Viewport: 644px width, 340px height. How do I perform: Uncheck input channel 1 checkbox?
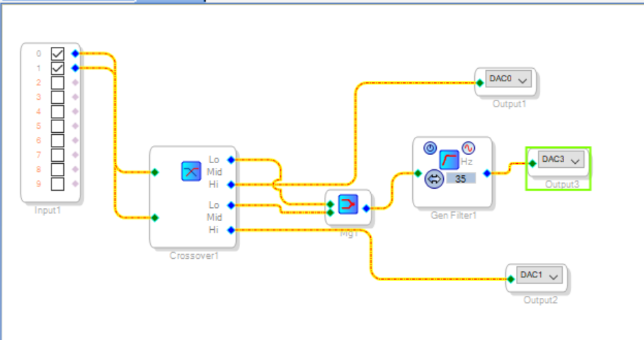click(58, 67)
